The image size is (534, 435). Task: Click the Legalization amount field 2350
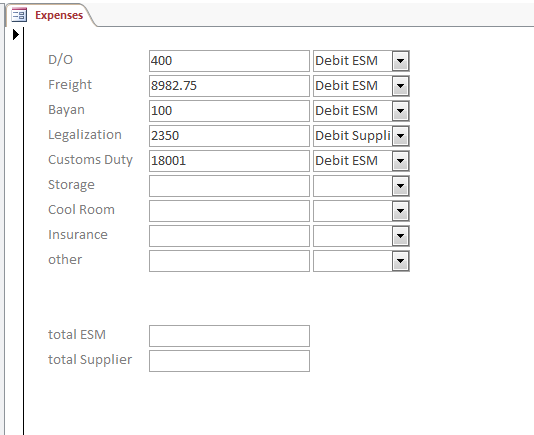[229, 136]
